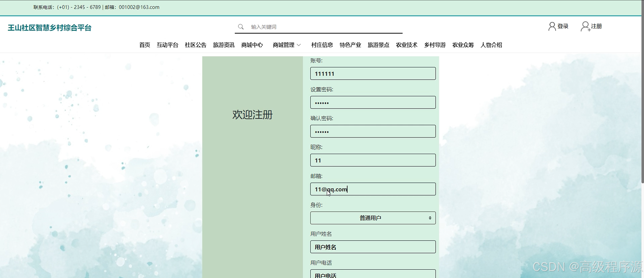
Task: Open the 首页 menu item
Action: [x=145, y=45]
